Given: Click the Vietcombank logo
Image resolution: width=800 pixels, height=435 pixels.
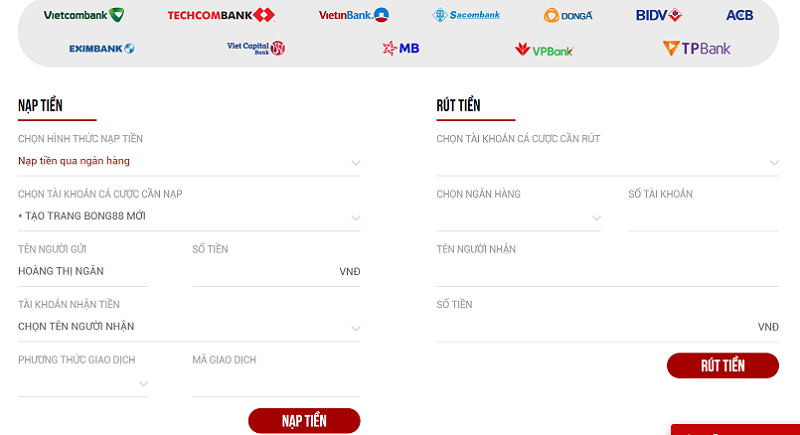Looking at the screenshot, I should pyautogui.click(x=84, y=15).
